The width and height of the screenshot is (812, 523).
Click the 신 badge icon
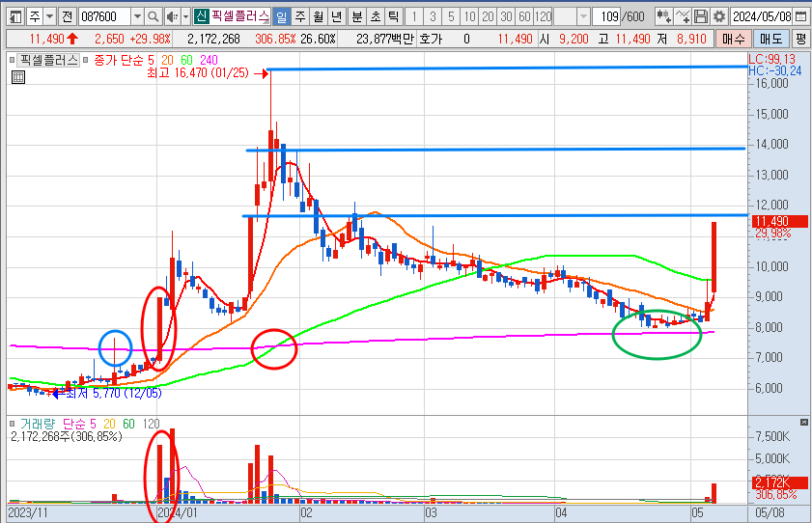click(202, 16)
